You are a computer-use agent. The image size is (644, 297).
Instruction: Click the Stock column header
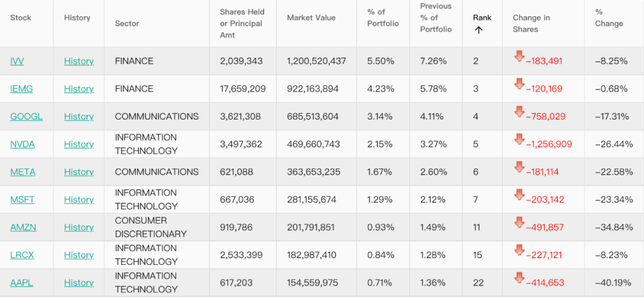coord(21,18)
